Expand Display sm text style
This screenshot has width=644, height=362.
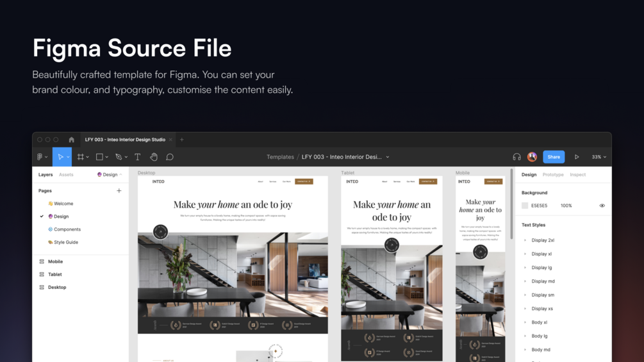(x=525, y=295)
